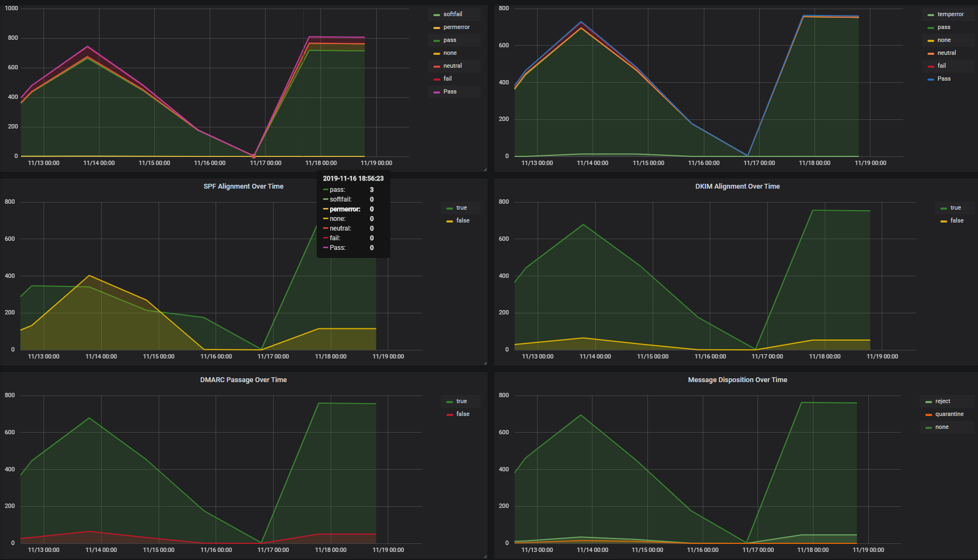Screen dimensions: 978x560
Task: Click the false color icon in DMARC Passage legend
Action: 449,414
